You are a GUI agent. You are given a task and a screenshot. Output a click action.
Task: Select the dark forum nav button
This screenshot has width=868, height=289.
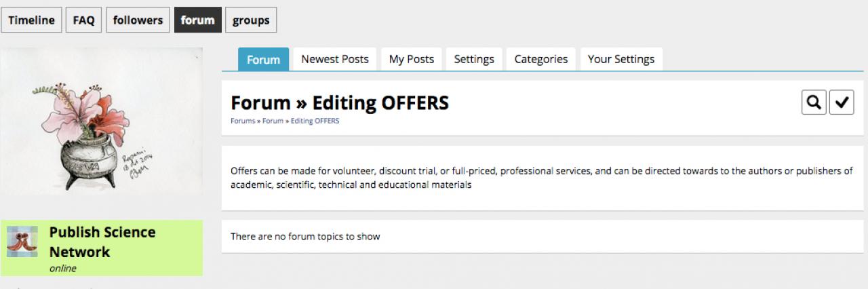pyautogui.click(x=197, y=20)
